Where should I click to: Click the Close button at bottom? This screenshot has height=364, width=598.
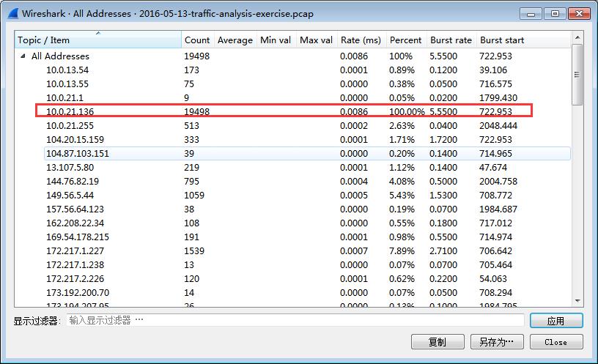556,342
